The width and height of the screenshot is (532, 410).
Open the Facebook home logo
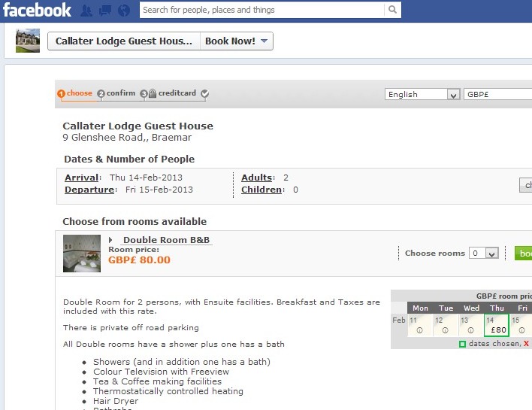pos(37,11)
